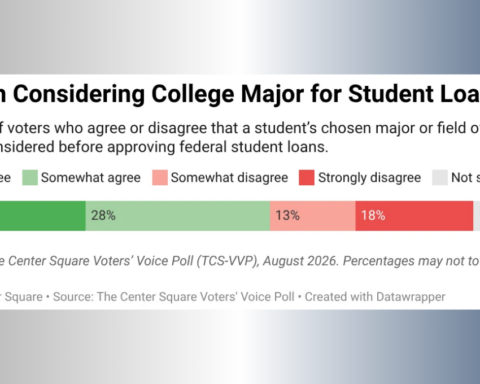This screenshot has height=384, width=480.
Task: Click the Somewhat disagree legend label
Action: coord(229,178)
